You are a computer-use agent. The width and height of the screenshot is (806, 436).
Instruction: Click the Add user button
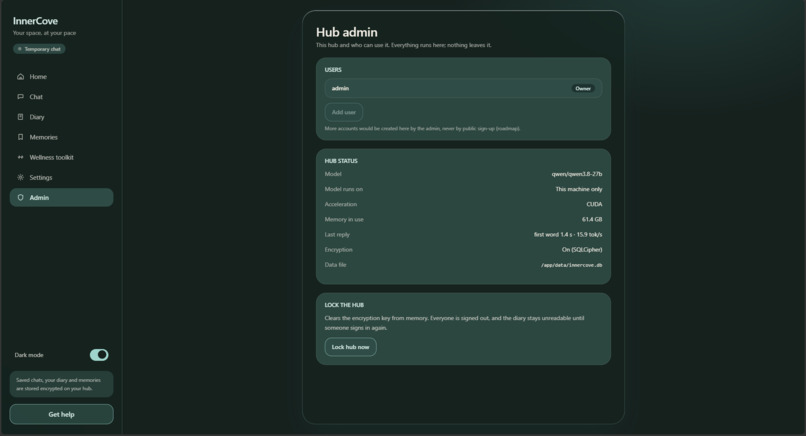(x=343, y=112)
